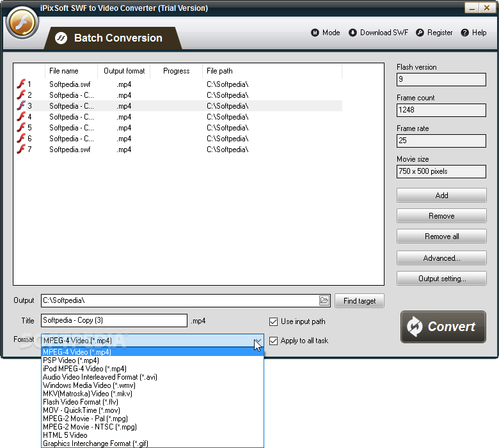499x448 pixels.
Task: Click the Flash icon of row 7
Action: click(21, 149)
